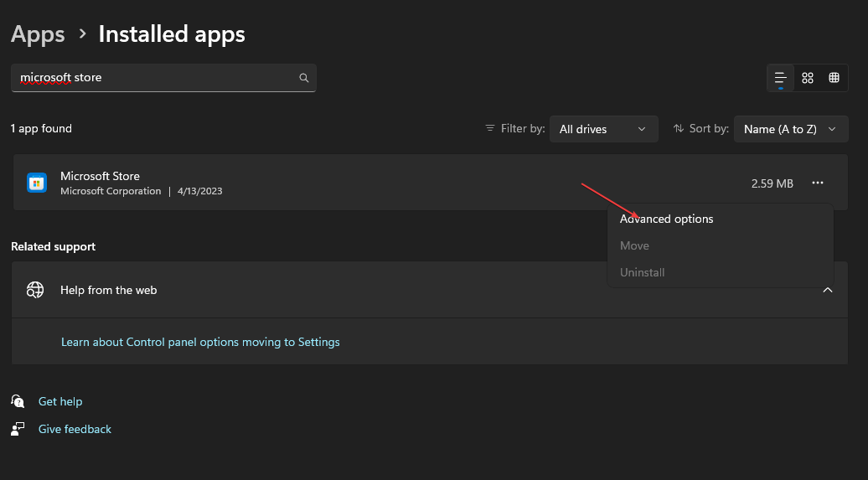Click the Microsoft Store app icon
The image size is (868, 480).
click(37, 183)
